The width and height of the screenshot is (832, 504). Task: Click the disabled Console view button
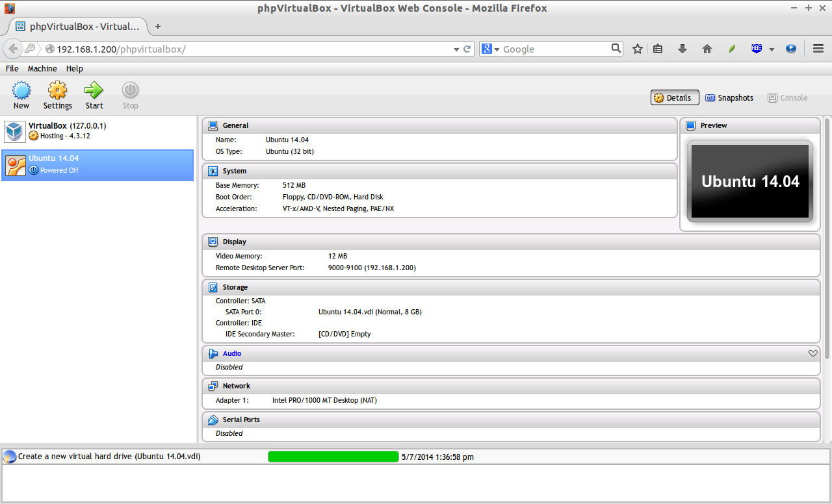pos(788,97)
